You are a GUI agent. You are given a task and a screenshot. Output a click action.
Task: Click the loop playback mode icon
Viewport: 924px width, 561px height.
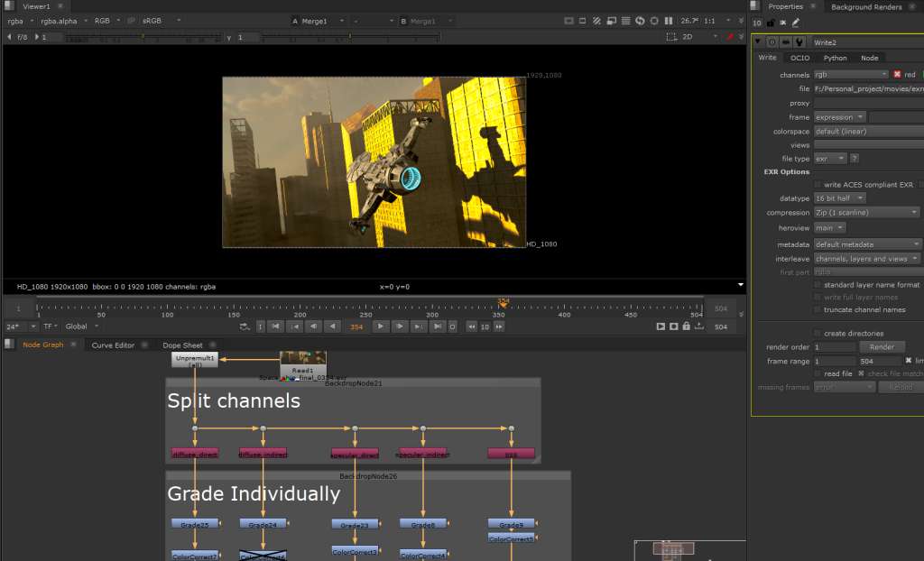tap(244, 326)
